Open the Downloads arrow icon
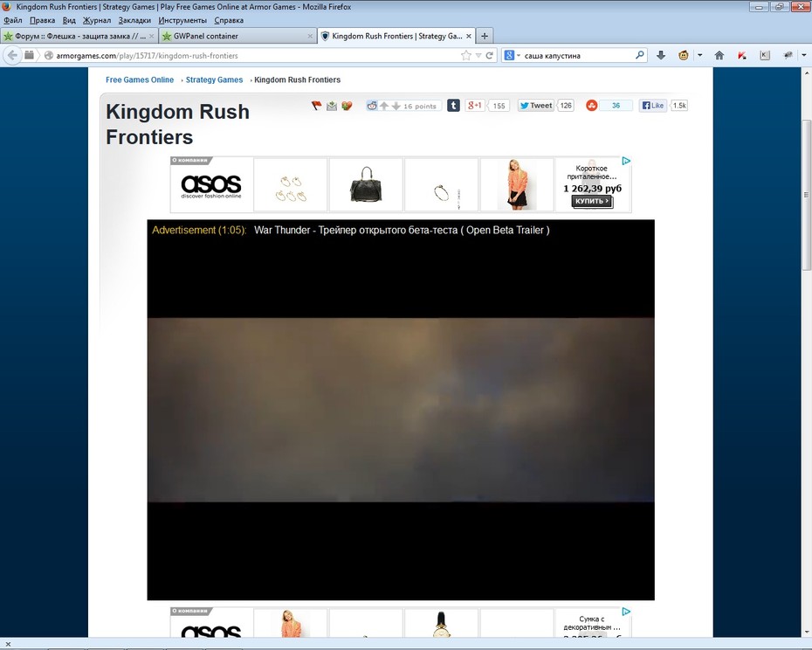Viewport: 812px width, 650px height. pos(661,55)
